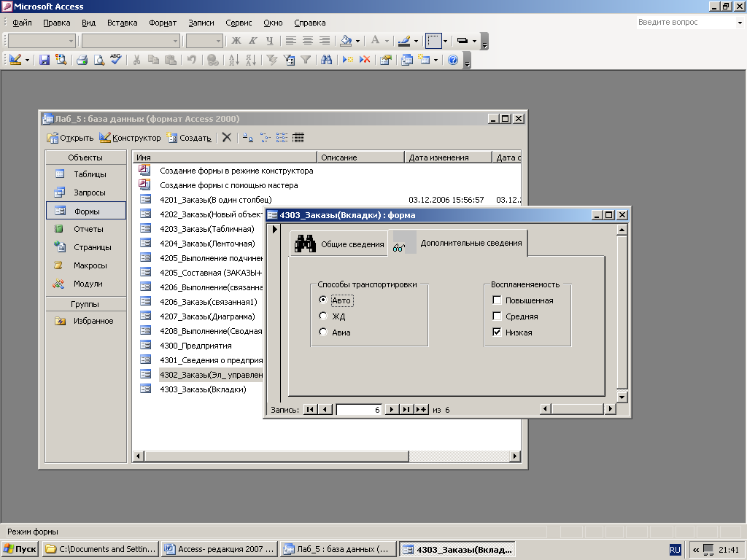Click the font color A icon
Image resolution: width=747 pixels, height=560 pixels.
(376, 41)
